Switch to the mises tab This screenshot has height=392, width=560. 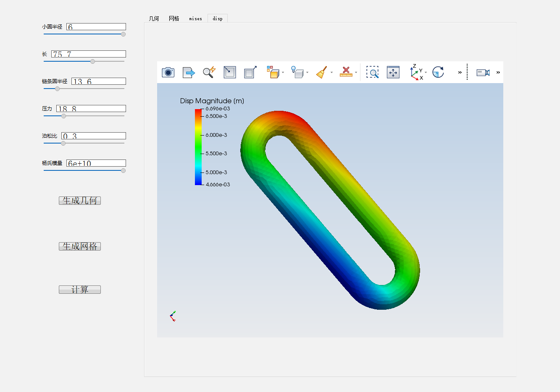coord(195,18)
